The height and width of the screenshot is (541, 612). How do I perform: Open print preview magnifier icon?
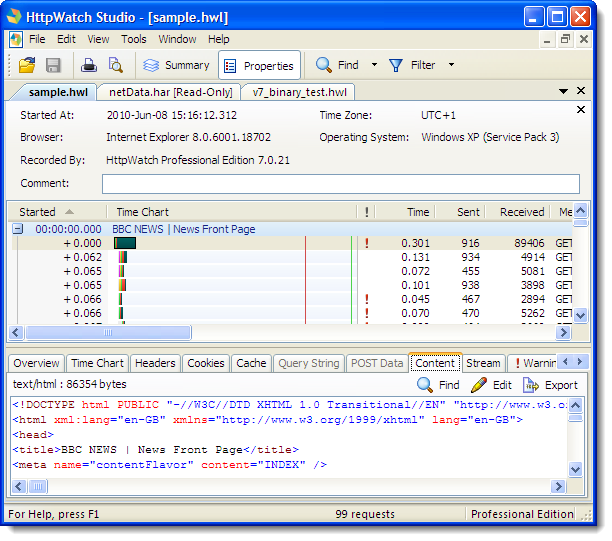point(116,65)
